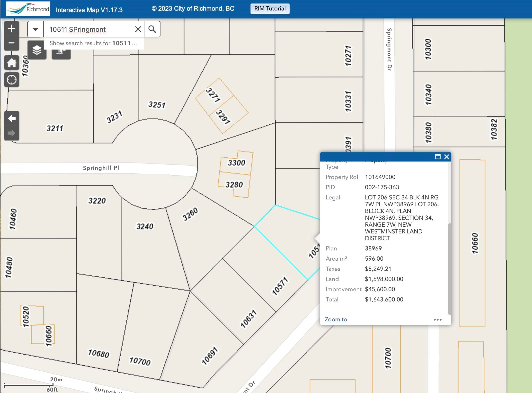The height and width of the screenshot is (393, 532).
Task: Find my location crosshair icon
Action: pyautogui.click(x=11, y=80)
